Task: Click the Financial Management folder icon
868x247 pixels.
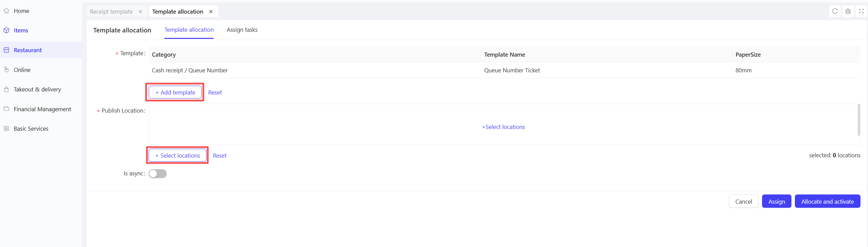Action: [x=6, y=109]
